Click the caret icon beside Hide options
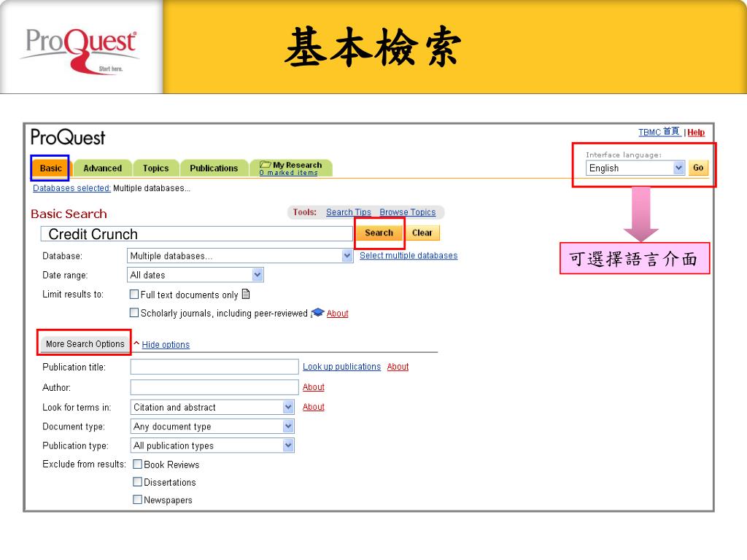Image resolution: width=747 pixels, height=560 pixels. 136,343
